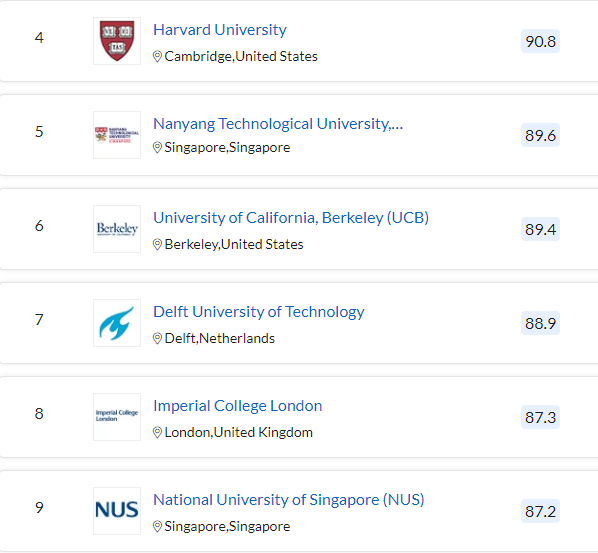Open the Harvard University link
The height and width of the screenshot is (553, 598).
[x=220, y=30]
